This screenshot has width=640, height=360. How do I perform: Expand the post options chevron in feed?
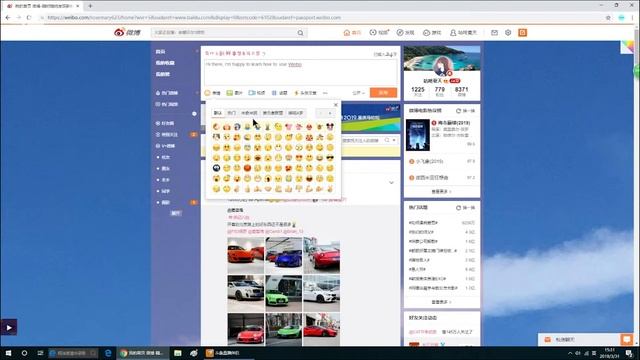(391, 182)
